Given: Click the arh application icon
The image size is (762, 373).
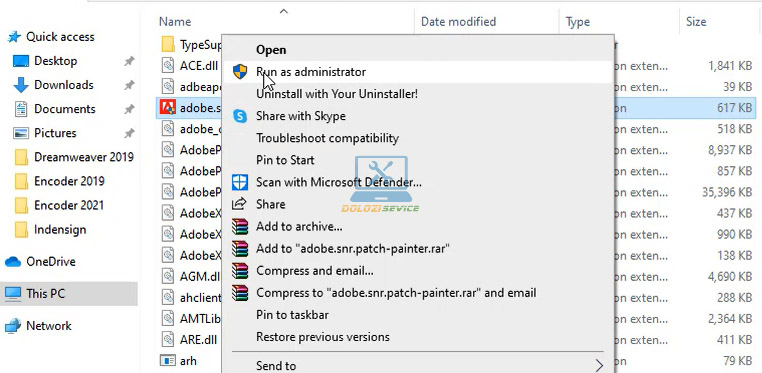Looking at the screenshot, I should coord(168,360).
